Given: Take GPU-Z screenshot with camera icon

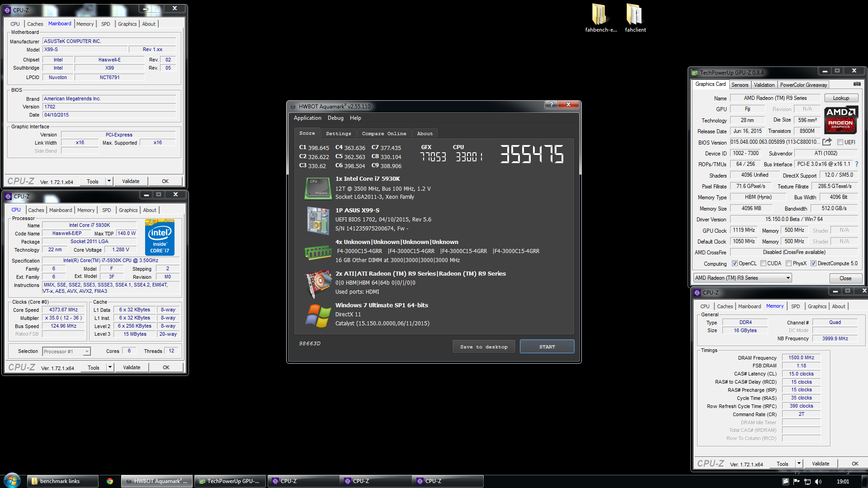Looking at the screenshot, I should click(857, 84).
